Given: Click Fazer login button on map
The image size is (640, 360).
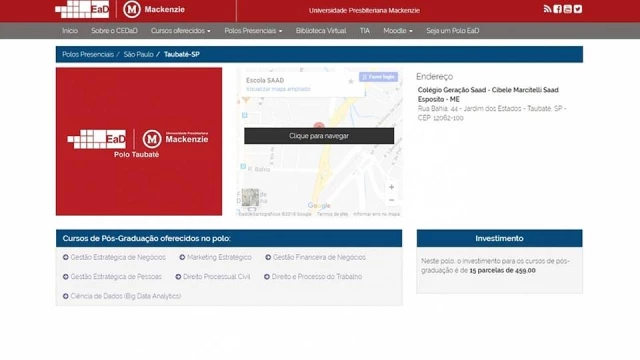Looking at the screenshot, I should click(378, 77).
